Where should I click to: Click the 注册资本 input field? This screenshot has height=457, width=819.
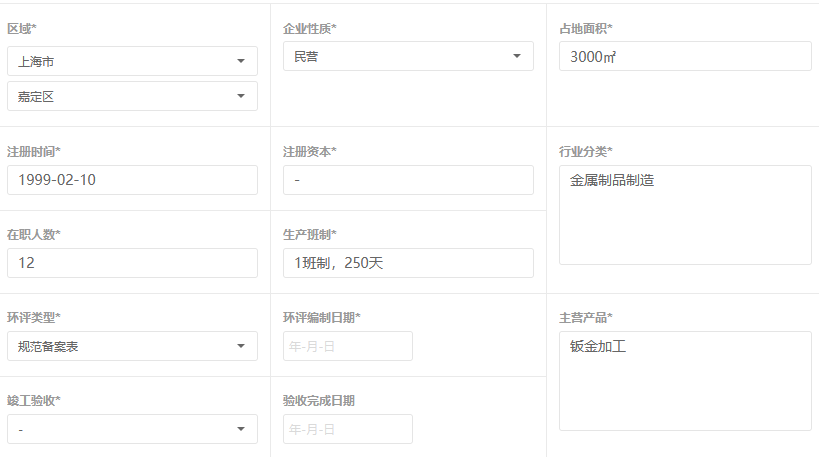[x=408, y=180]
